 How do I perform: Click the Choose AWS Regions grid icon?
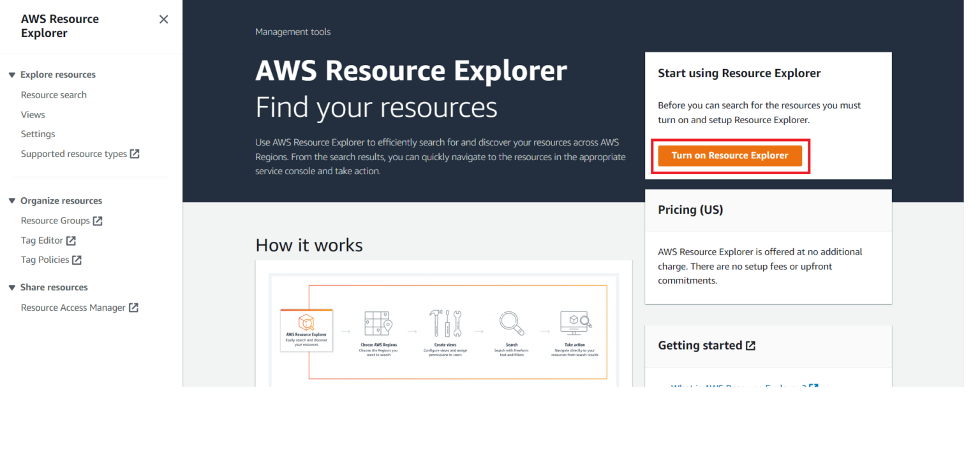pos(378,323)
